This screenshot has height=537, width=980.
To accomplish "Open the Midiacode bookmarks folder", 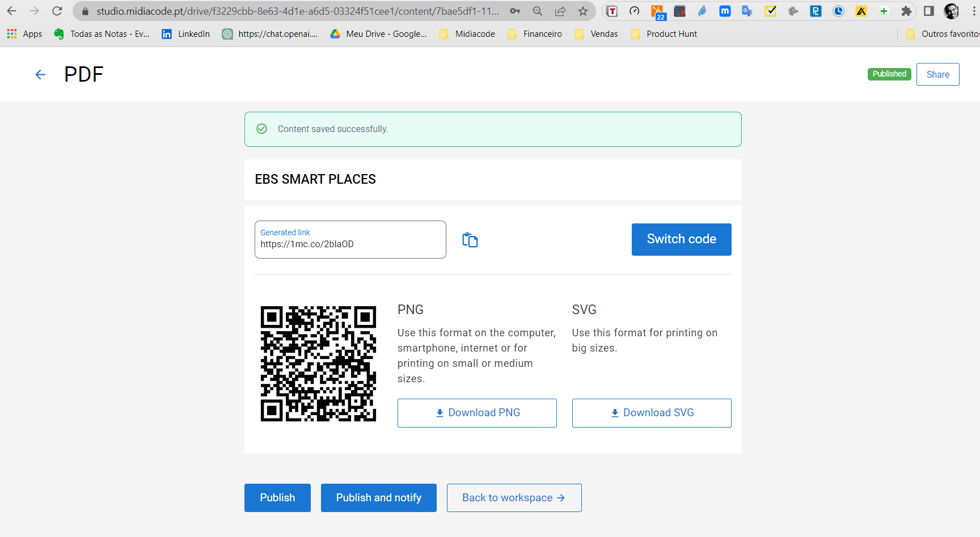I will coord(467,34).
